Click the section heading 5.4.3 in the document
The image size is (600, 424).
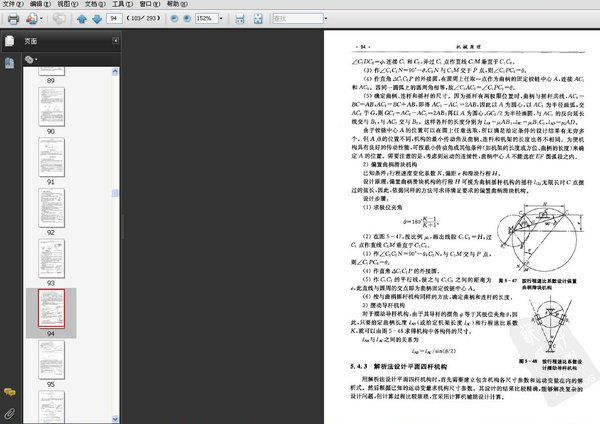(x=398, y=367)
